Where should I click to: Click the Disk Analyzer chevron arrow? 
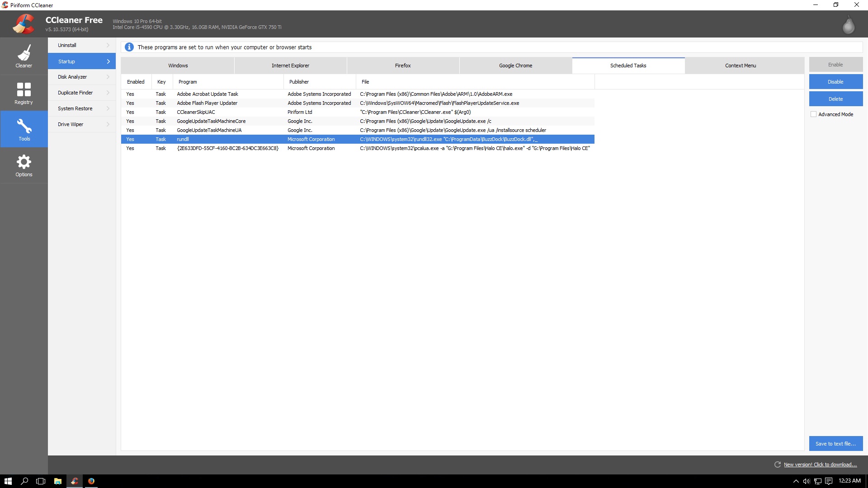tap(108, 77)
